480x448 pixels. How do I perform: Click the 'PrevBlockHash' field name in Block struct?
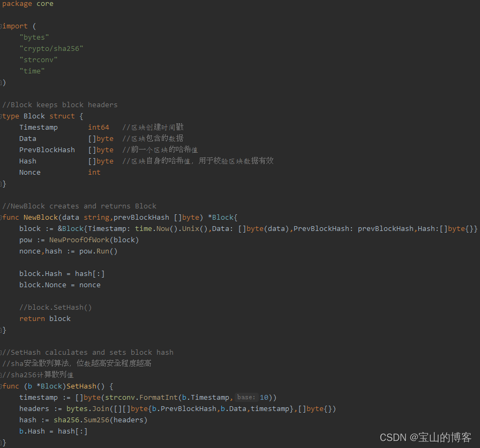[x=47, y=150]
